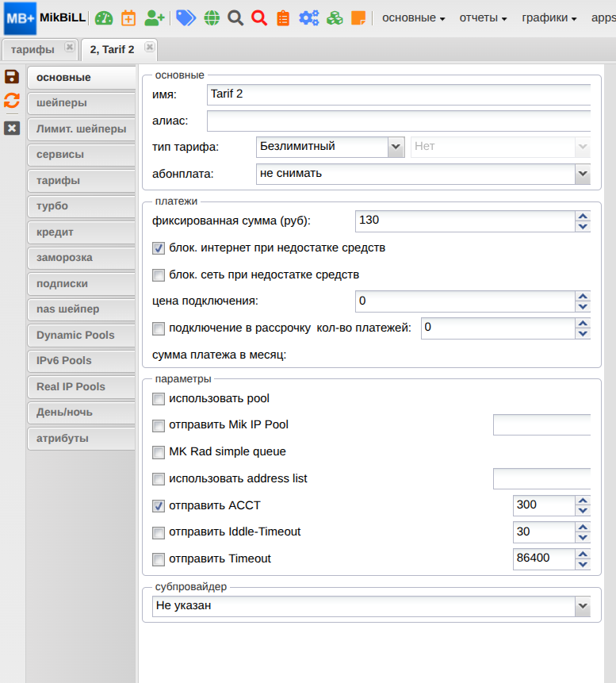Click the dark X cancel icon in the sidebar

(x=12, y=128)
